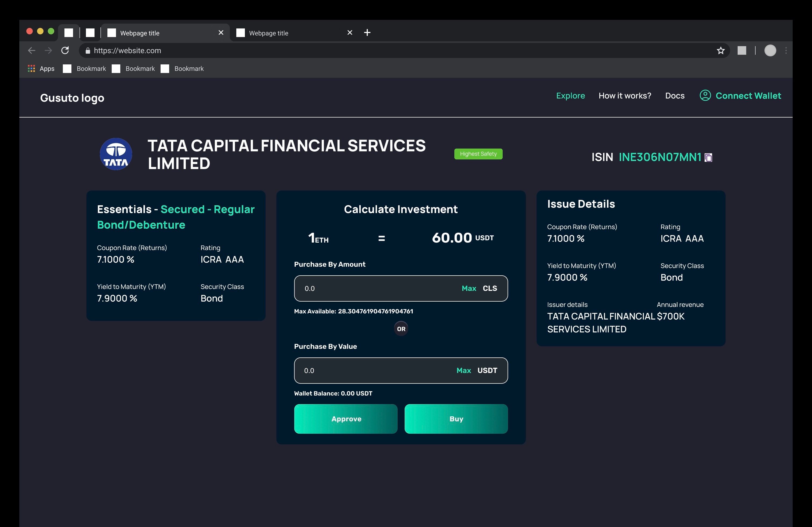Click the Issue Details ICRA AAA rating
The image size is (812, 527).
[682, 239]
